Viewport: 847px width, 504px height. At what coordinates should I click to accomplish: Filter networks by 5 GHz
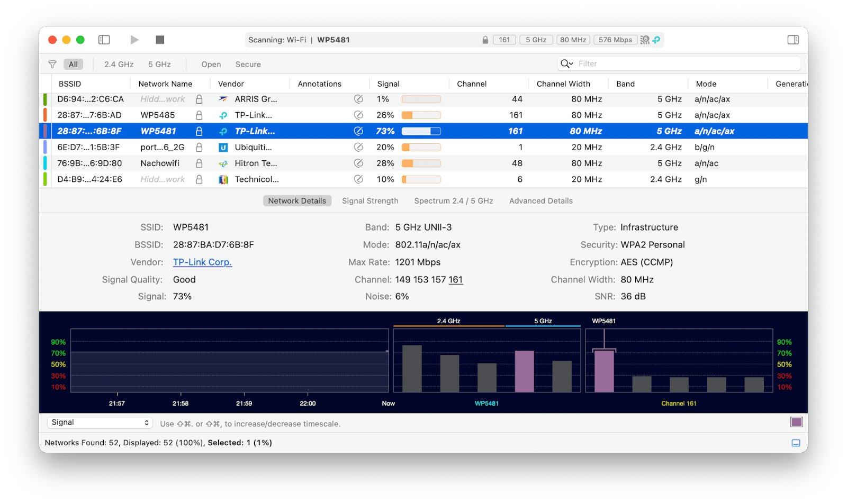click(x=159, y=65)
